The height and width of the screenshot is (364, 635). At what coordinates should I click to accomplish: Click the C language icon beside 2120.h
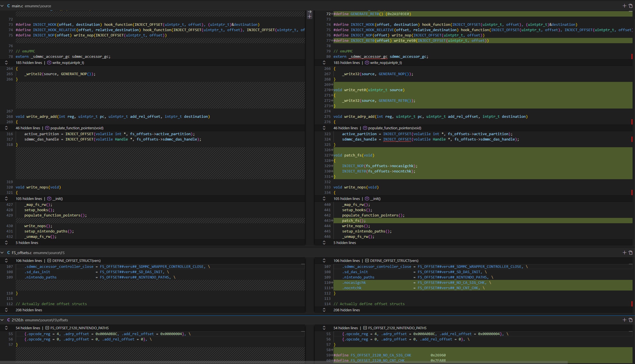click(x=8, y=320)
